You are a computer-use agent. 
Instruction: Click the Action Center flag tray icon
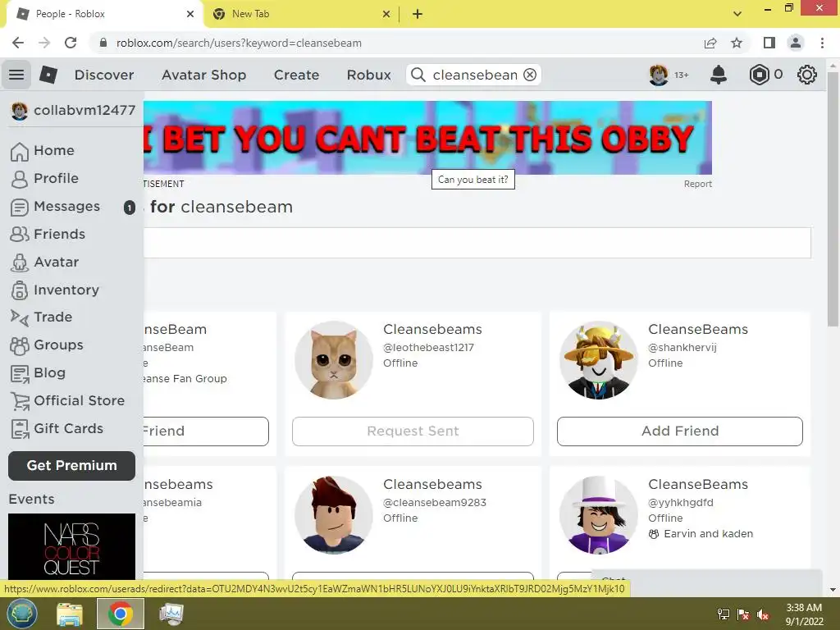(743, 614)
